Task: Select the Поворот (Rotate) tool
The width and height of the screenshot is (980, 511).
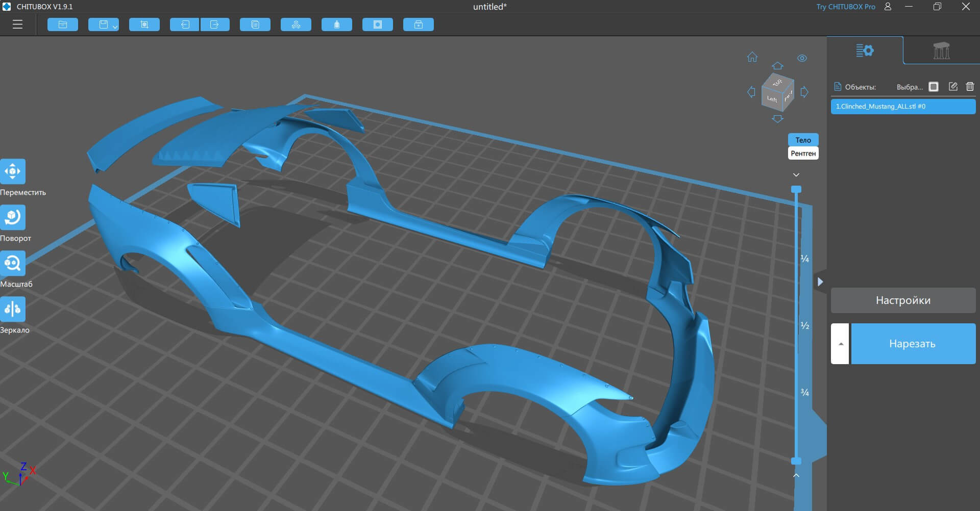Action: pyautogui.click(x=13, y=217)
